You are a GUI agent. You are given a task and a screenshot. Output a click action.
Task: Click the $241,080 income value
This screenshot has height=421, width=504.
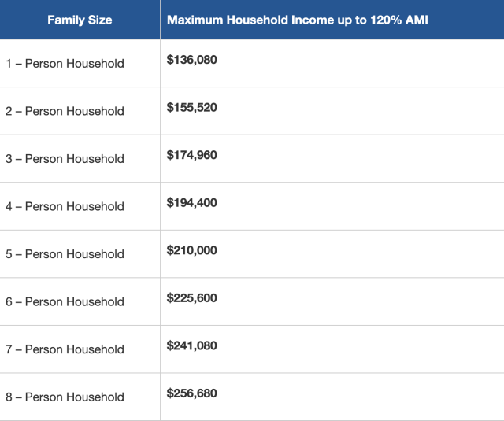pos(191,345)
